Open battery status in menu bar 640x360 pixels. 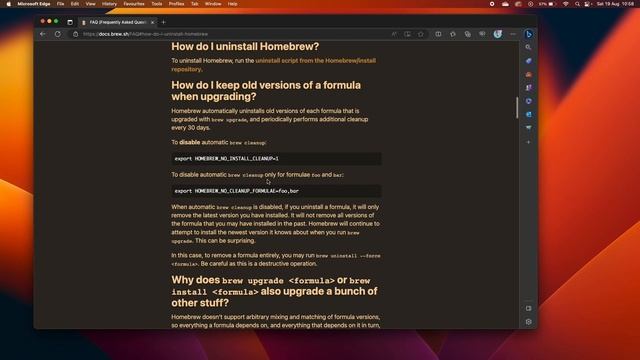547,4
